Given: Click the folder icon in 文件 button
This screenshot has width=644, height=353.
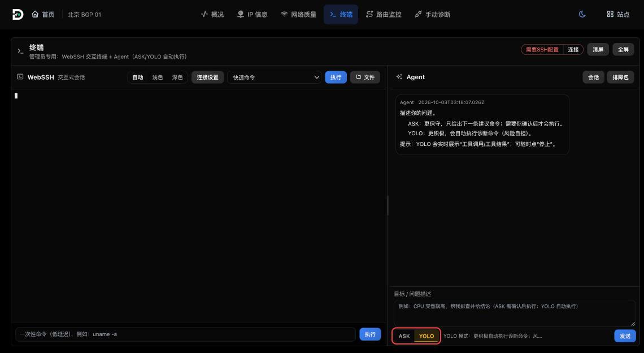Looking at the screenshot, I should coord(359,77).
